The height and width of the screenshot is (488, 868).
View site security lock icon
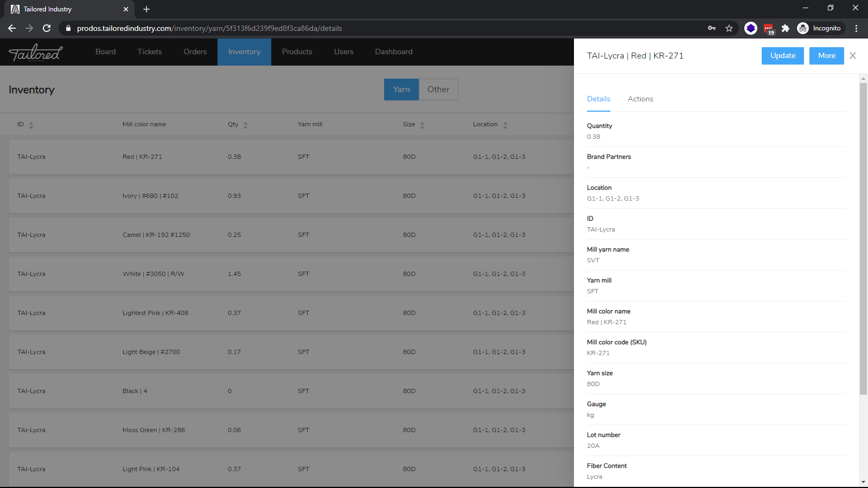[x=68, y=28]
